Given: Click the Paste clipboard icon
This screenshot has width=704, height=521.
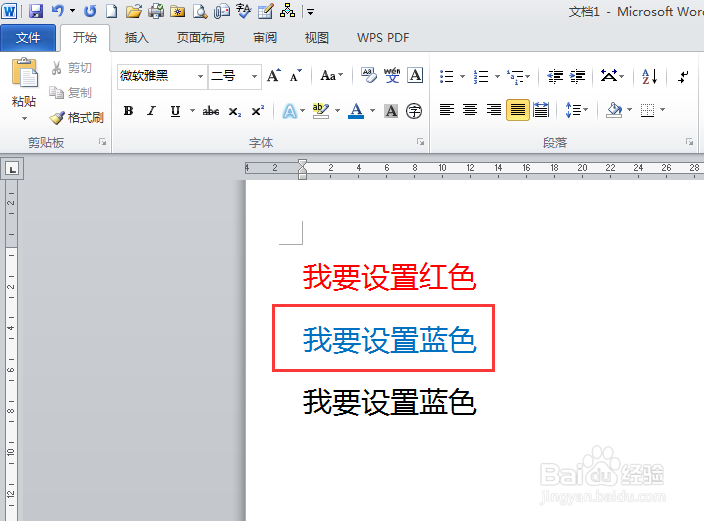Looking at the screenshot, I should (x=25, y=72).
